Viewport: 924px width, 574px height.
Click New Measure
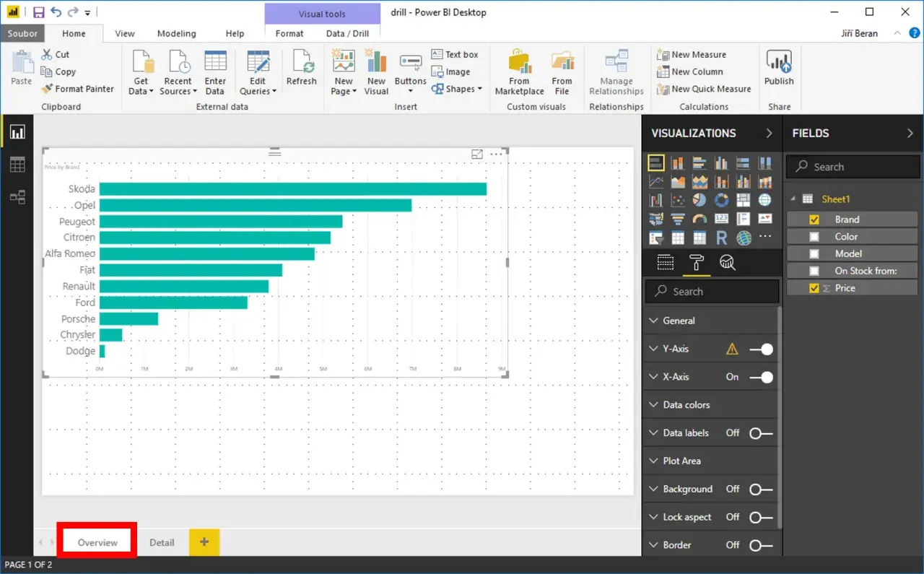pyautogui.click(x=692, y=54)
